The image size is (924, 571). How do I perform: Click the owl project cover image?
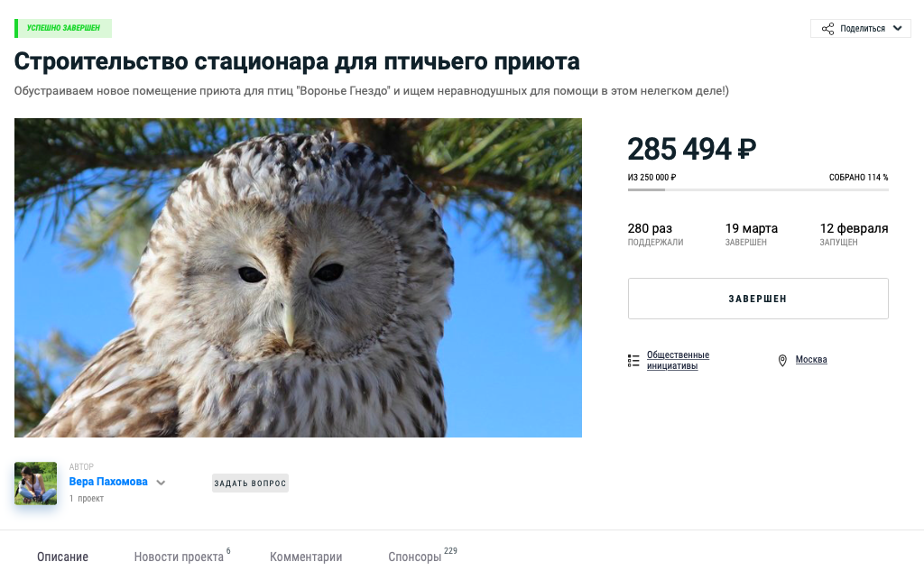pyautogui.click(x=298, y=278)
